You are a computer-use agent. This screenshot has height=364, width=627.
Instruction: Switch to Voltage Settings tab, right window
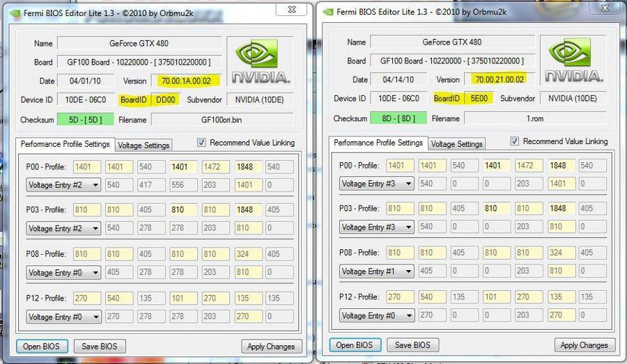click(x=456, y=144)
